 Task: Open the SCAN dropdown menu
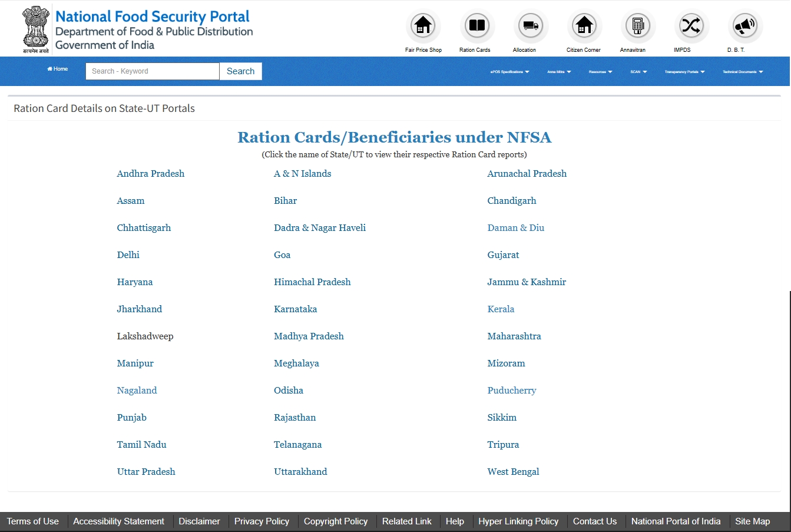pyautogui.click(x=638, y=72)
